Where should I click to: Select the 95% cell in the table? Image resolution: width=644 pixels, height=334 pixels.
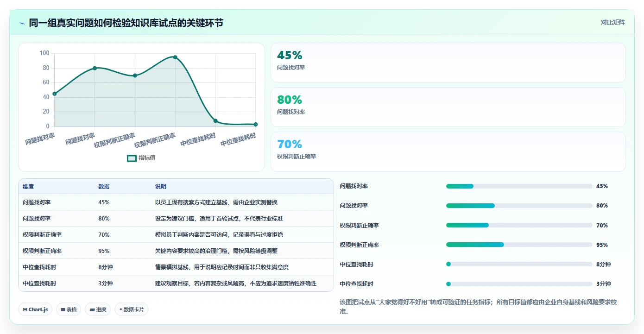coord(104,251)
